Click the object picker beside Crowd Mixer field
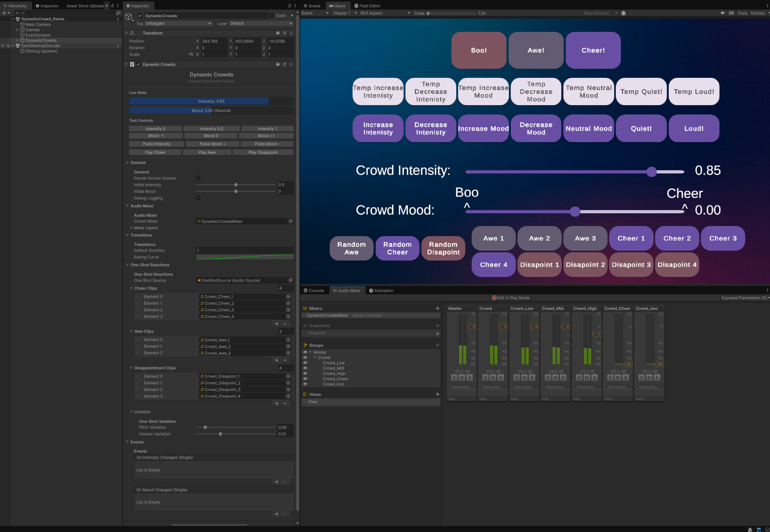The height and width of the screenshot is (532, 770). pos(290,221)
